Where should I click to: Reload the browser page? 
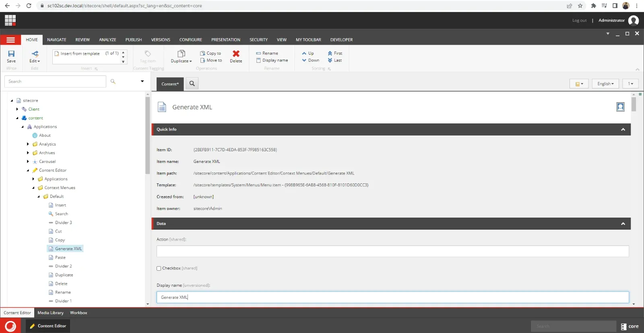click(29, 6)
